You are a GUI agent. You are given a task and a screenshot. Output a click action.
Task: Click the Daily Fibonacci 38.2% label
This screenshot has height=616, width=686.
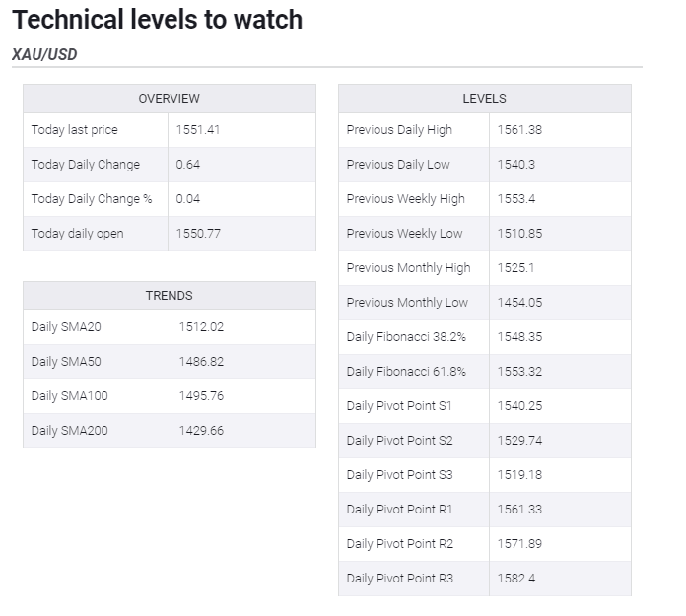tap(406, 337)
